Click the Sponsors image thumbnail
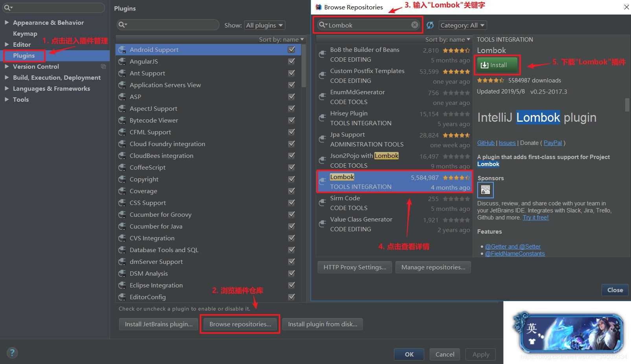 486,190
